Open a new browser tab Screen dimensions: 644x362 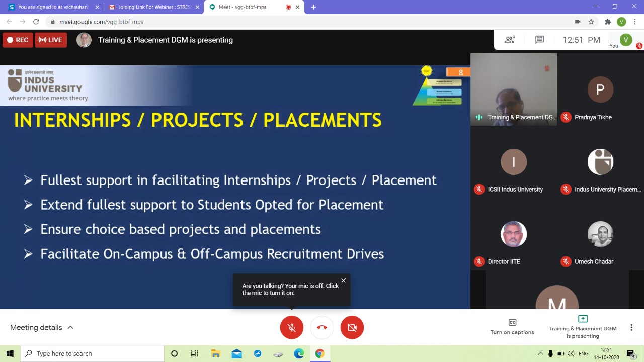313,7
